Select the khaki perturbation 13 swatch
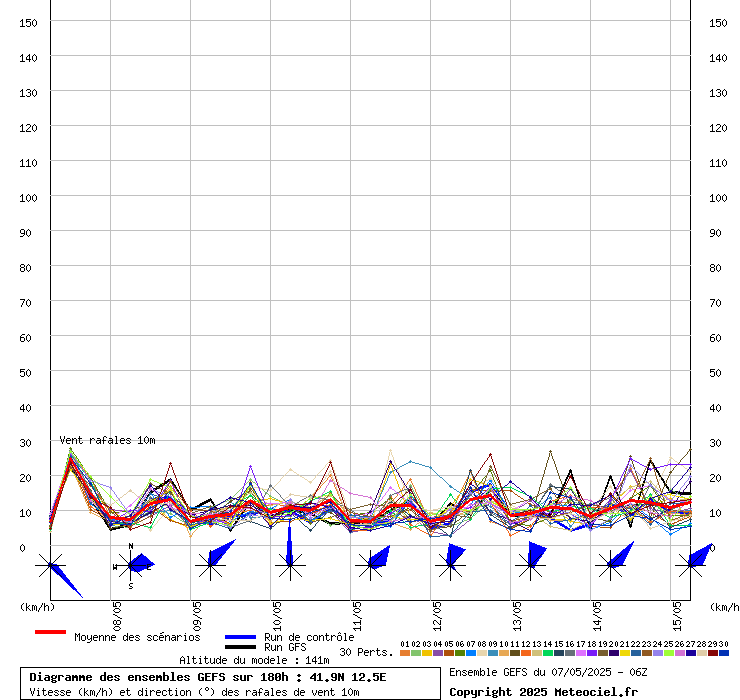 tap(537, 653)
